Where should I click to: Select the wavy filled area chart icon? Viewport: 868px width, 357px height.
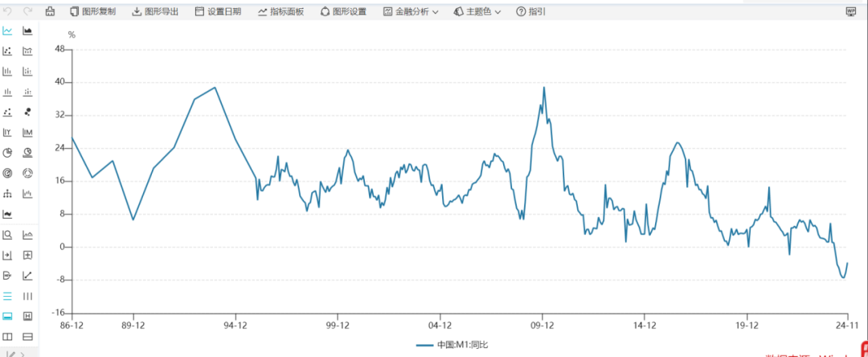[7, 214]
